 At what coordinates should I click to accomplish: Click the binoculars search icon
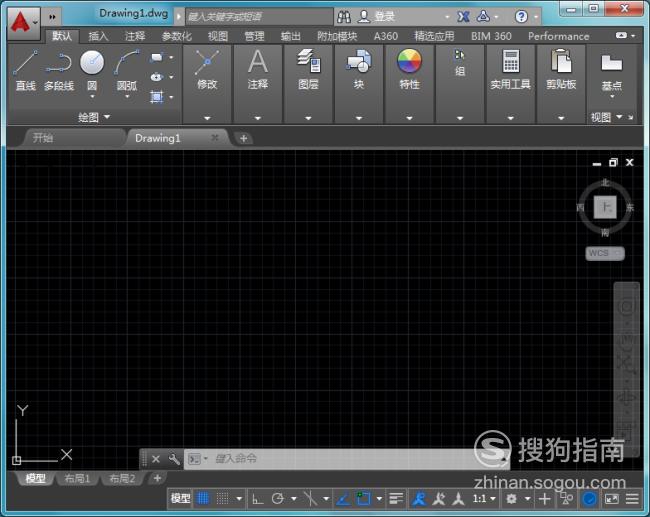[344, 17]
